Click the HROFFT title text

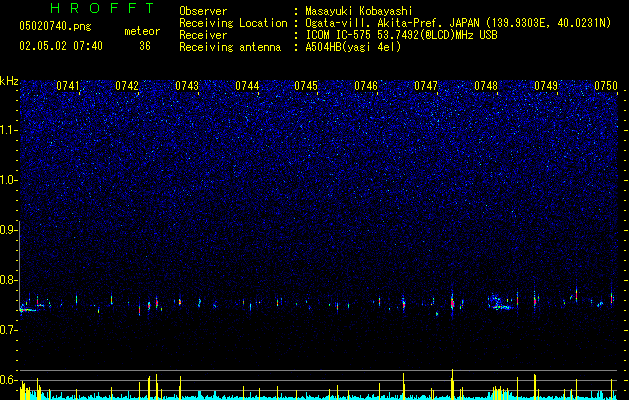pos(102,8)
